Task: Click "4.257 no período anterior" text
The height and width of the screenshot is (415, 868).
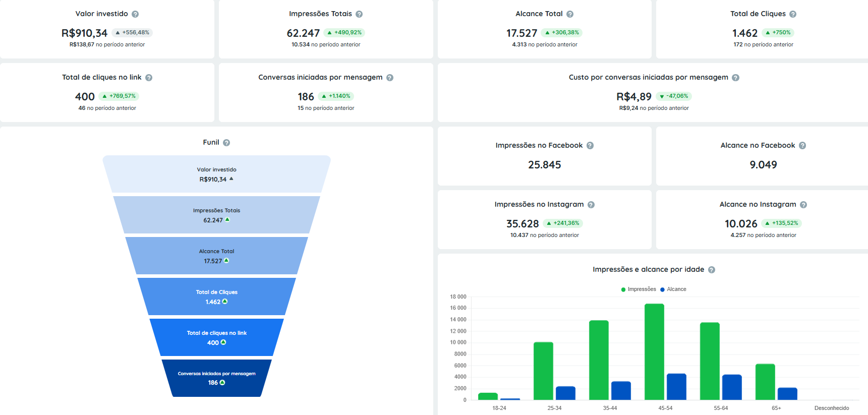Action: tap(764, 235)
